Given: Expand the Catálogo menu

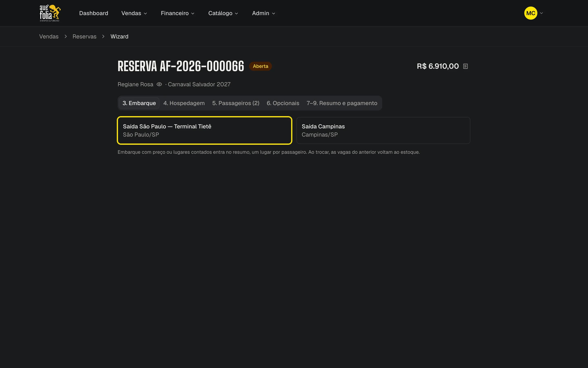Looking at the screenshot, I should [x=223, y=13].
